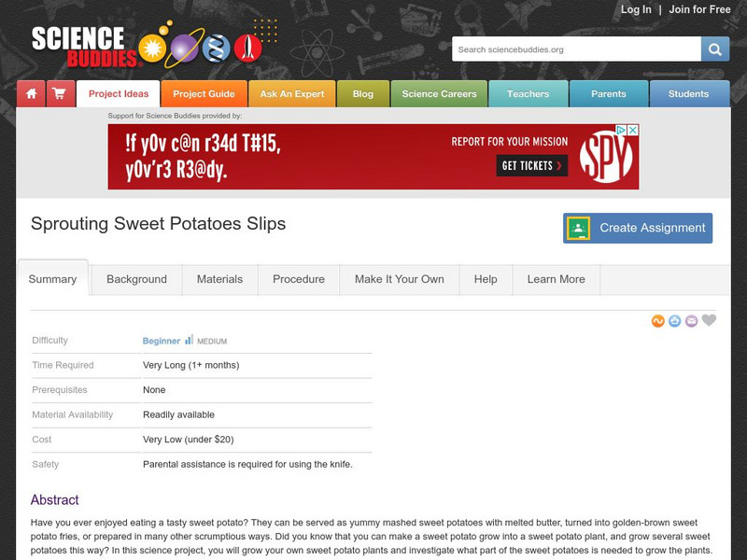Screen dimensions: 747x560
Task: Open the shopping cart icon
Action: (x=61, y=94)
